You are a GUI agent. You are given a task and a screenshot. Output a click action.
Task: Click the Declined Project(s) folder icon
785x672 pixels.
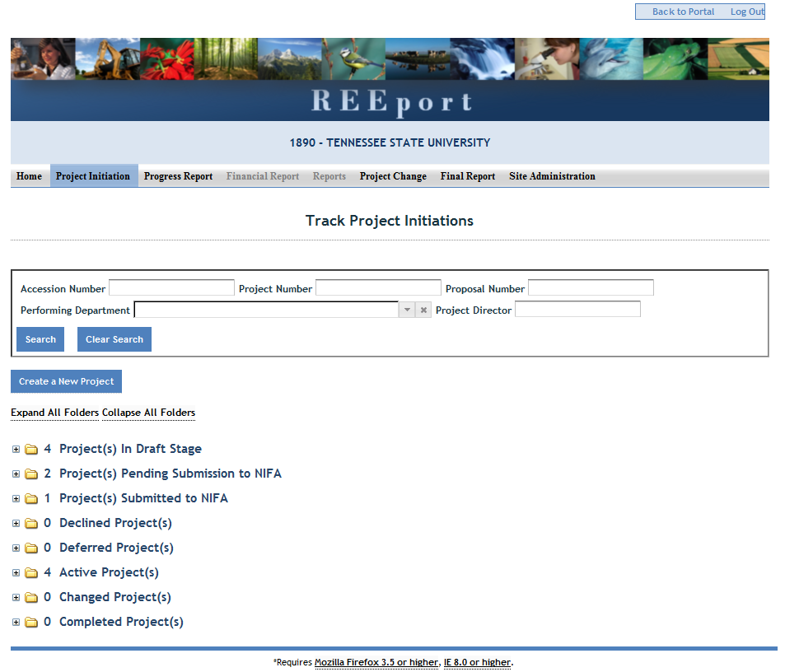pyautogui.click(x=31, y=524)
